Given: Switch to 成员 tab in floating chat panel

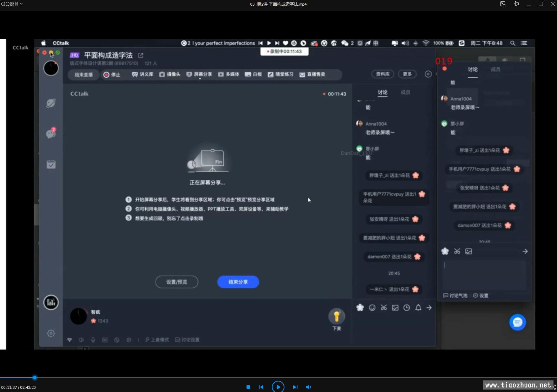Looking at the screenshot, I should tap(496, 69).
